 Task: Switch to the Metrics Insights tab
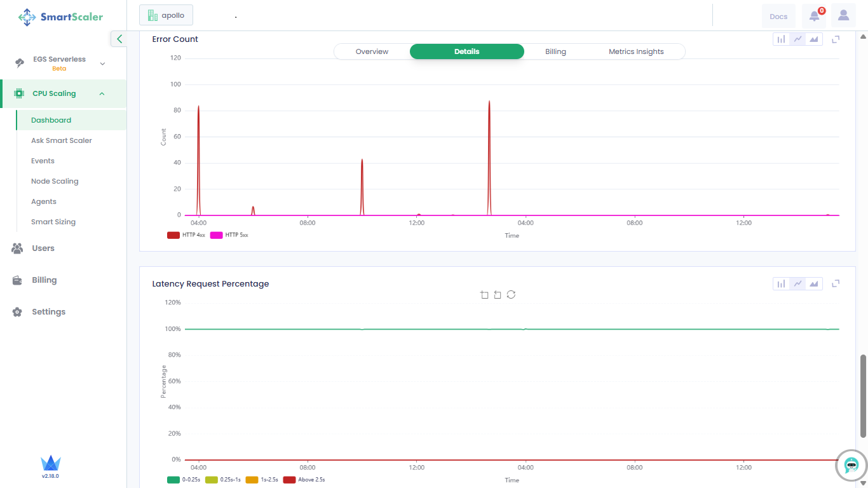[636, 51]
